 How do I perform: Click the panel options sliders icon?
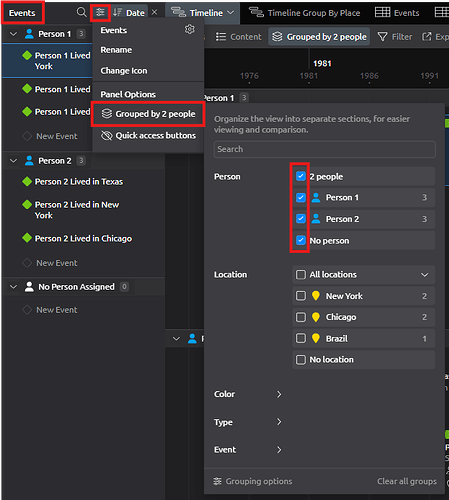[100, 13]
